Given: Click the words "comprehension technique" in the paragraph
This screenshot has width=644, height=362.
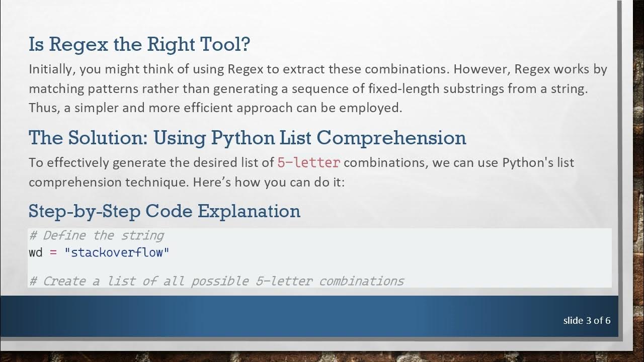Looking at the screenshot, I should tap(109, 182).
